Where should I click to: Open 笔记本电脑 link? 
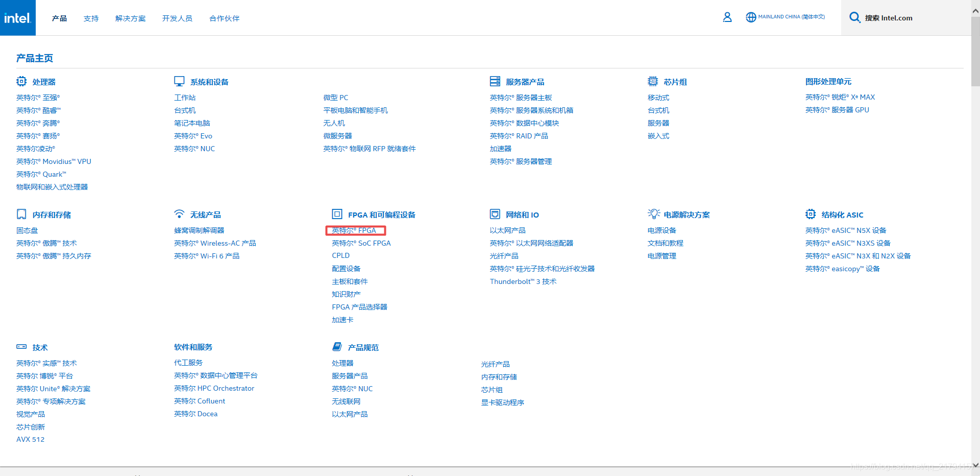click(192, 123)
